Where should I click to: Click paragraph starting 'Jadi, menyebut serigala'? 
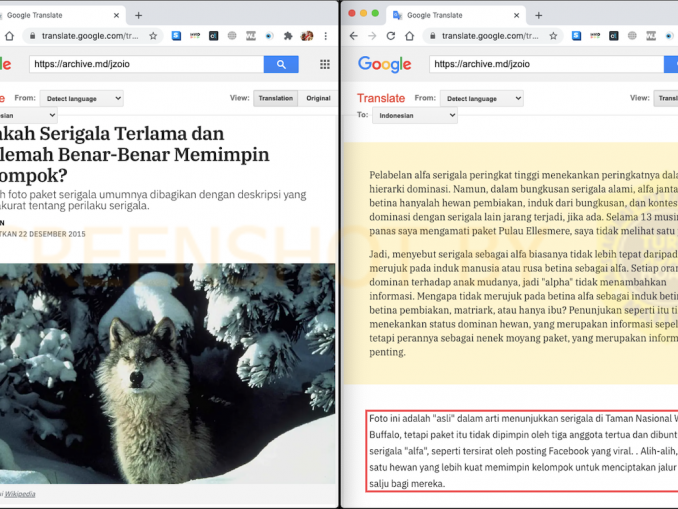[x=523, y=303]
